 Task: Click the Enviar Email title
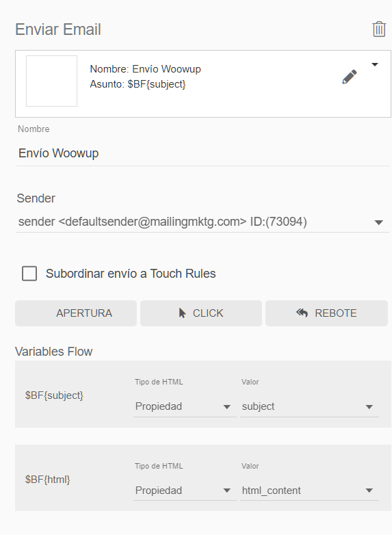click(58, 29)
